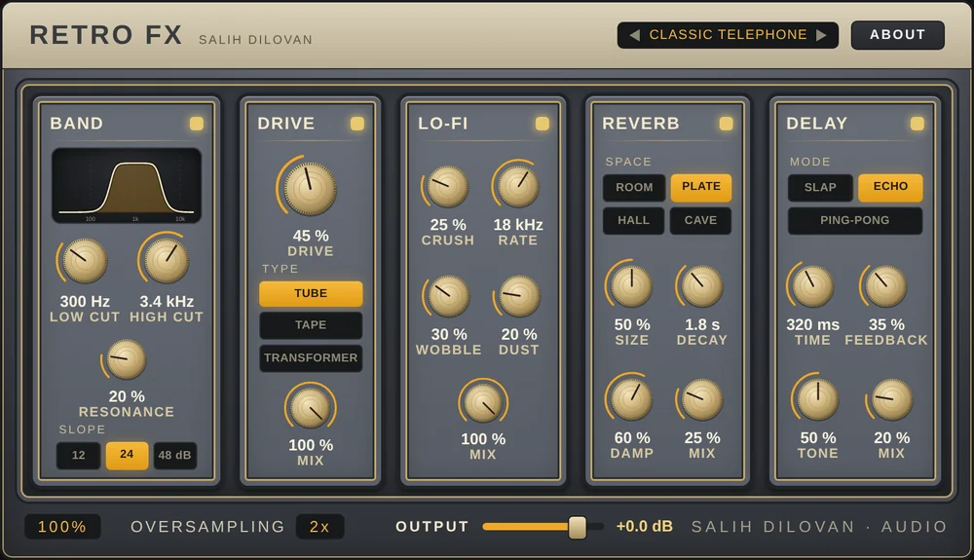The width and height of the screenshot is (974, 560).
Task: Click the 60 % damp value
Action: 632,438
